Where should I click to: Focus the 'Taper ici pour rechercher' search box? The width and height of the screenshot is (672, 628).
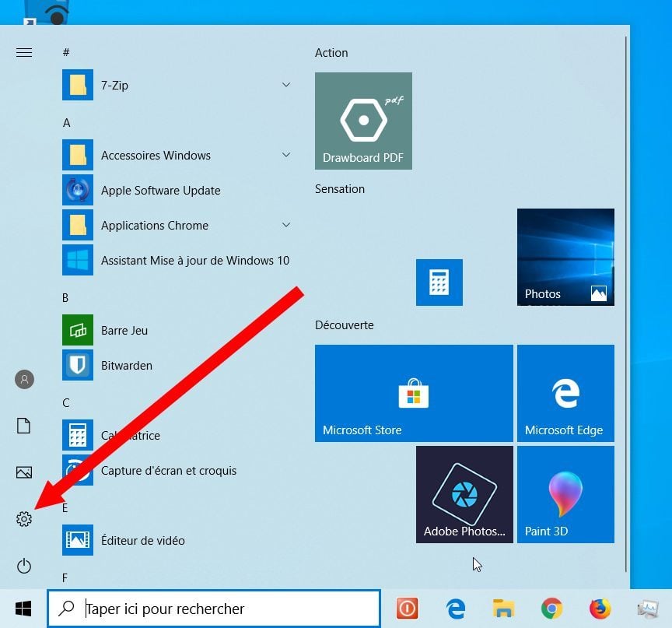(x=214, y=609)
